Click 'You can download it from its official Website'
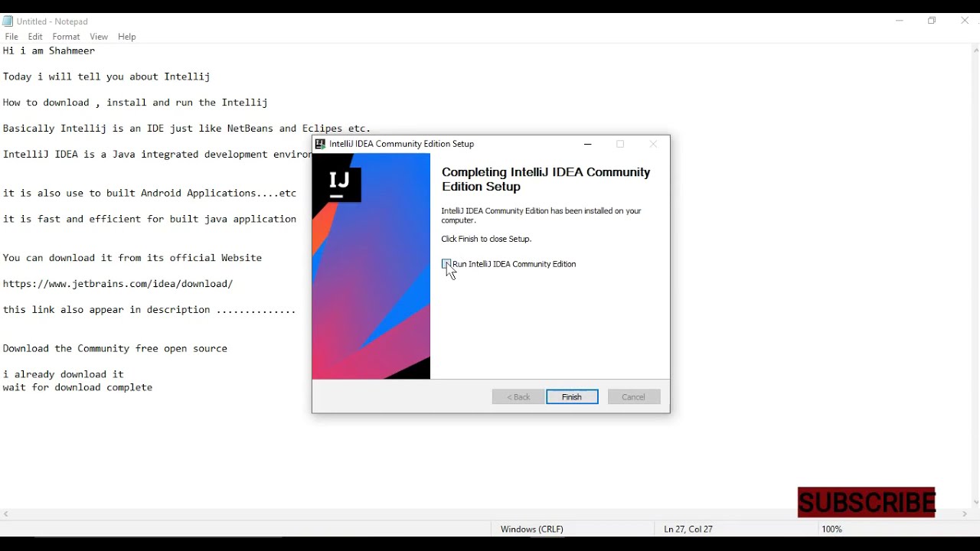The width and height of the screenshot is (980, 551). tap(133, 259)
